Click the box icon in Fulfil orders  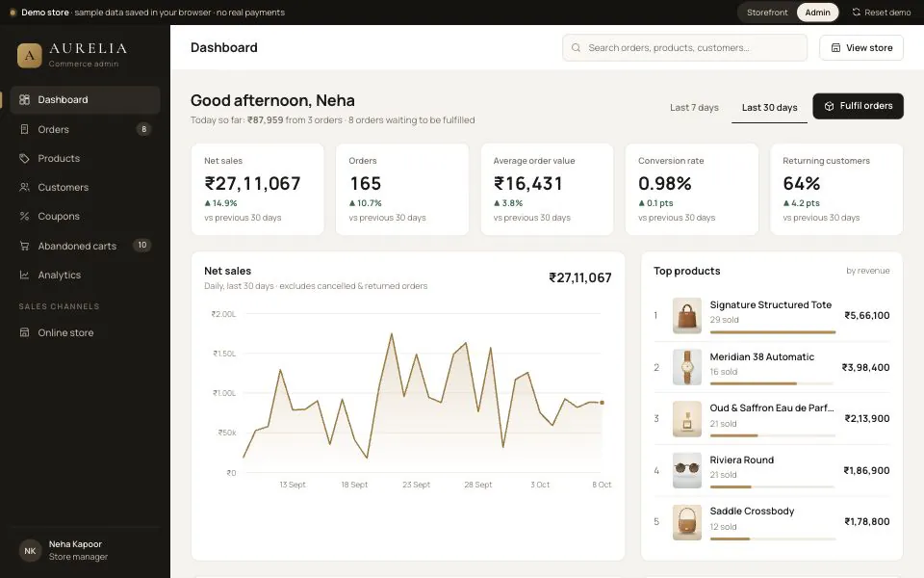point(829,106)
